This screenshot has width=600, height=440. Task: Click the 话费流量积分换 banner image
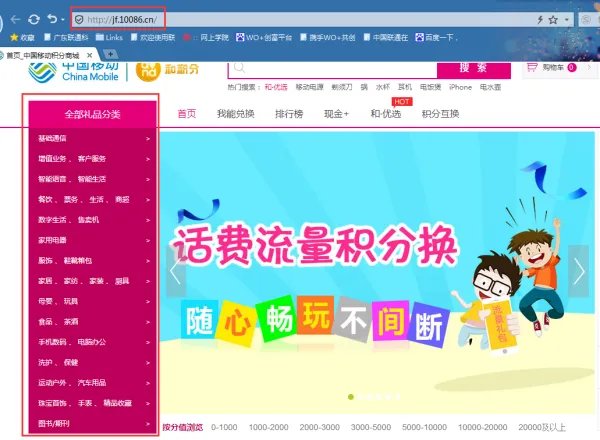377,272
